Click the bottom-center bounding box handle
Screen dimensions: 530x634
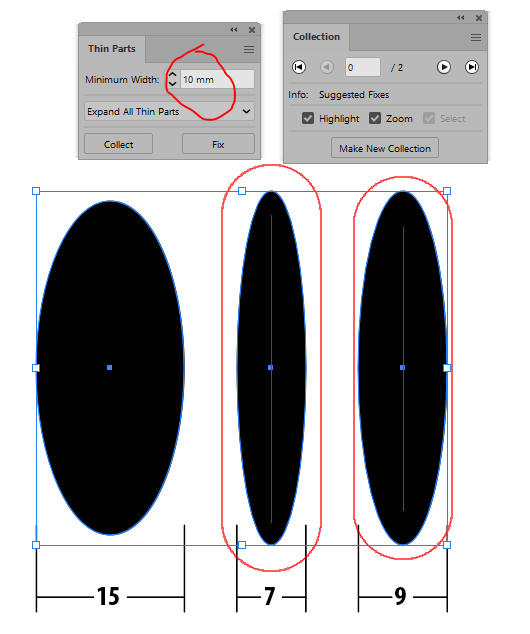point(242,545)
